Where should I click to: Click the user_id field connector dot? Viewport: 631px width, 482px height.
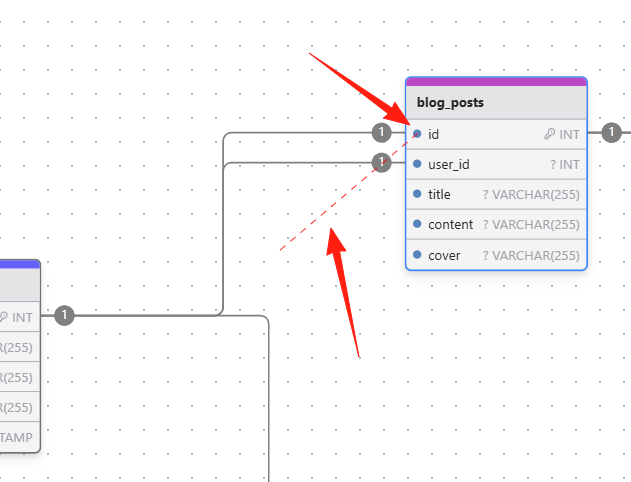(417, 164)
